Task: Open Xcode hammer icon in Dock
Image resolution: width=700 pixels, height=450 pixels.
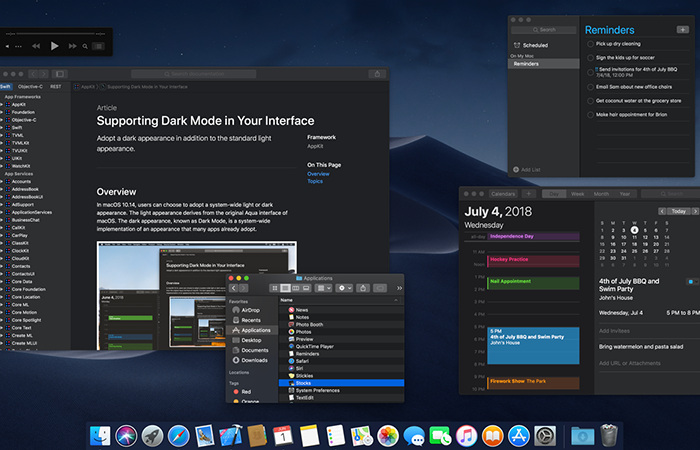Action: click(231, 436)
